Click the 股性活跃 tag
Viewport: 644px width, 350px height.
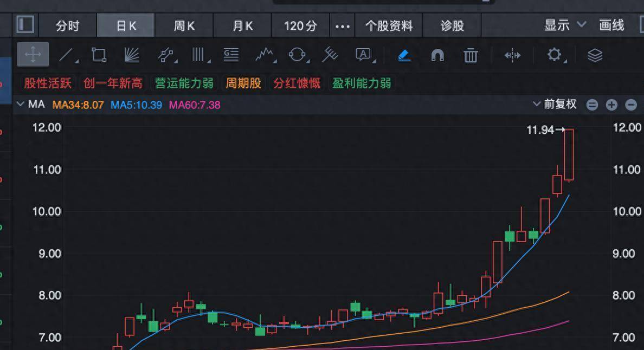(48, 83)
